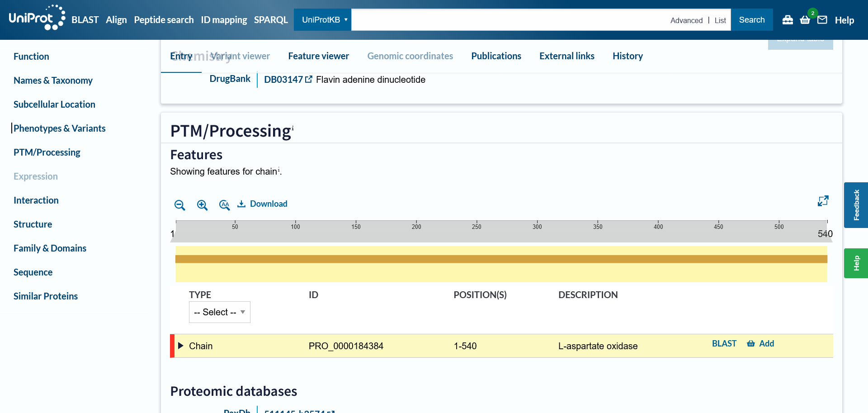This screenshot has width=868, height=413.
Task: Open external link icon beside DB03147
Action: click(x=309, y=80)
